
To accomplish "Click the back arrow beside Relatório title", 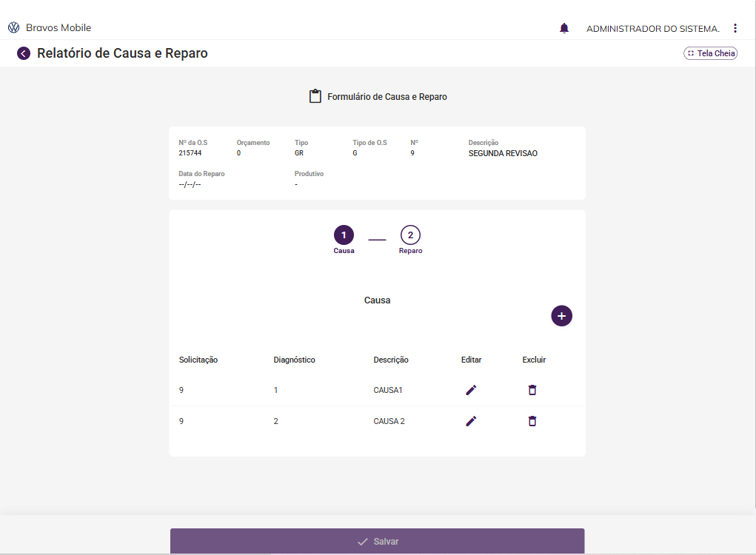I will pyautogui.click(x=24, y=53).
